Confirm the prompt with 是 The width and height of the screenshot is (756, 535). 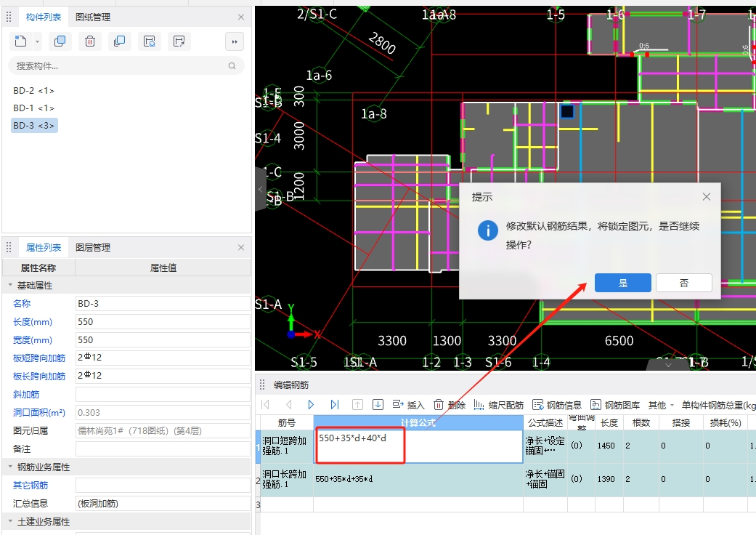623,283
